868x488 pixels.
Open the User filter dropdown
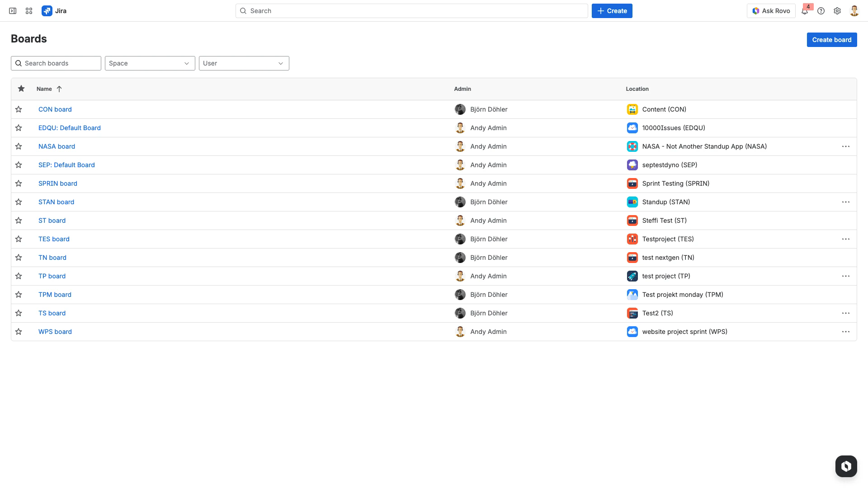(244, 63)
